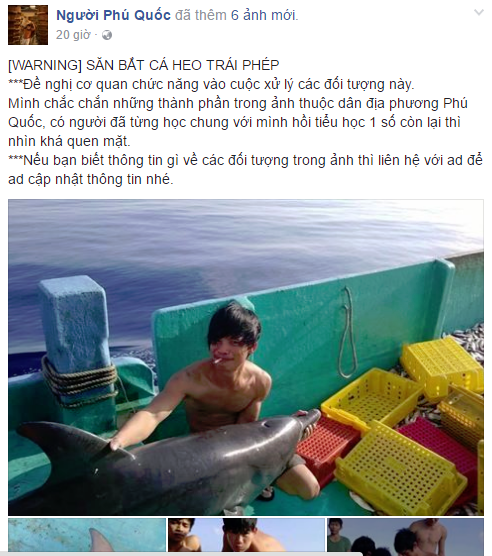This screenshot has width=492, height=556.
Task: Open the Người Phú Quốc page name
Action: pyautogui.click(x=113, y=15)
